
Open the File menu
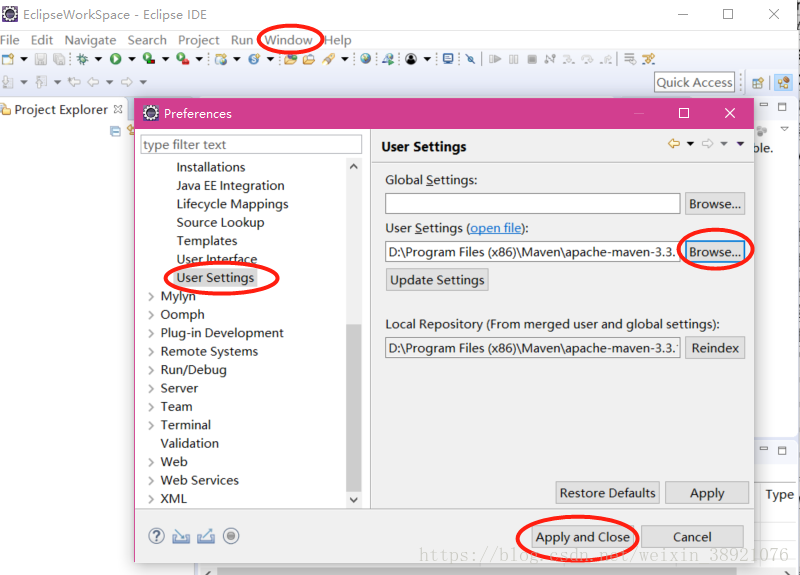[10, 40]
